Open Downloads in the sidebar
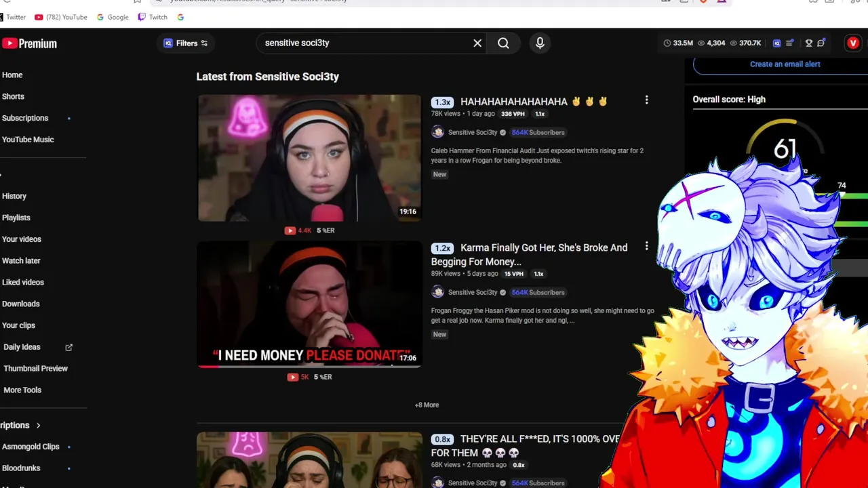 (21, 304)
